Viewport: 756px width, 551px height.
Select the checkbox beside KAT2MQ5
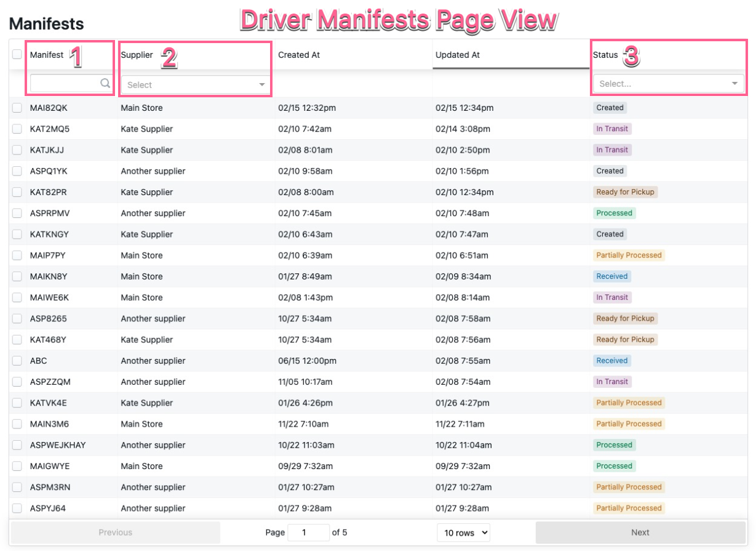pyautogui.click(x=17, y=129)
